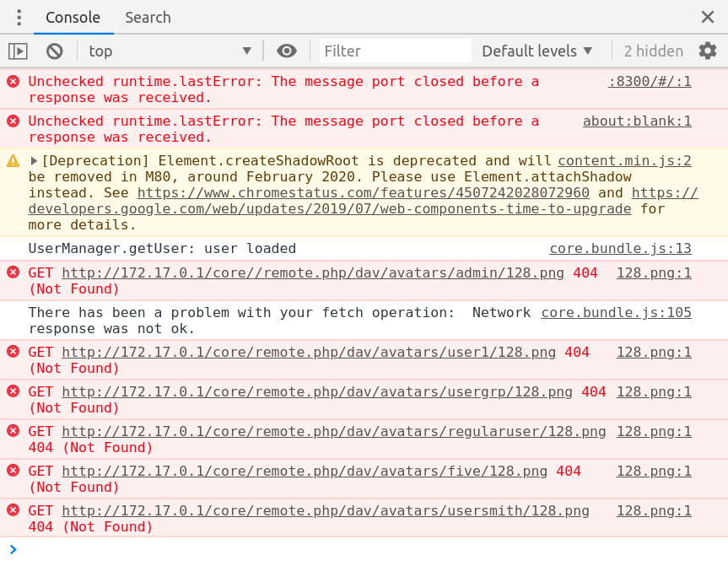Viewport: 728px width, 566px height.
Task: Show the console sidebar
Action: 18,51
